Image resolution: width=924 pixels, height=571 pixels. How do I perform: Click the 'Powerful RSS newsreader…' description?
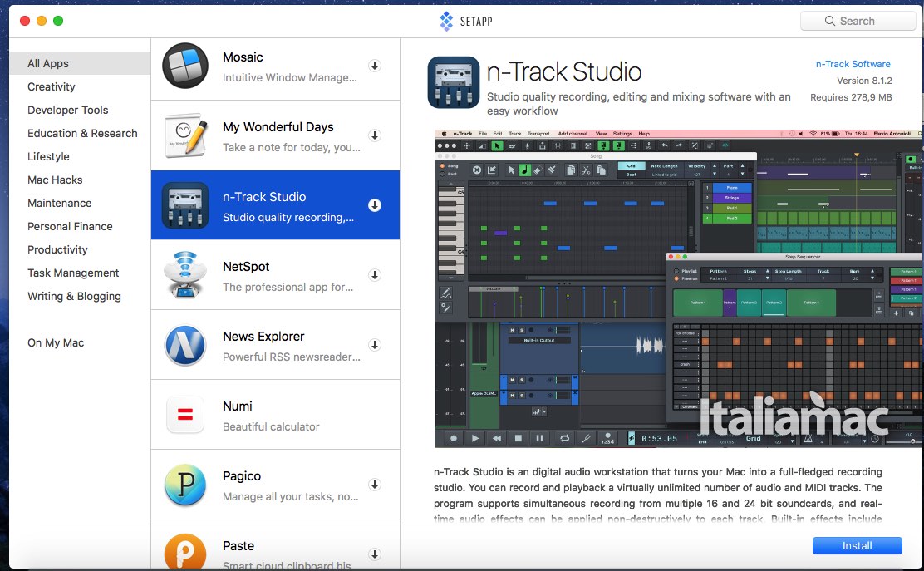tap(292, 357)
